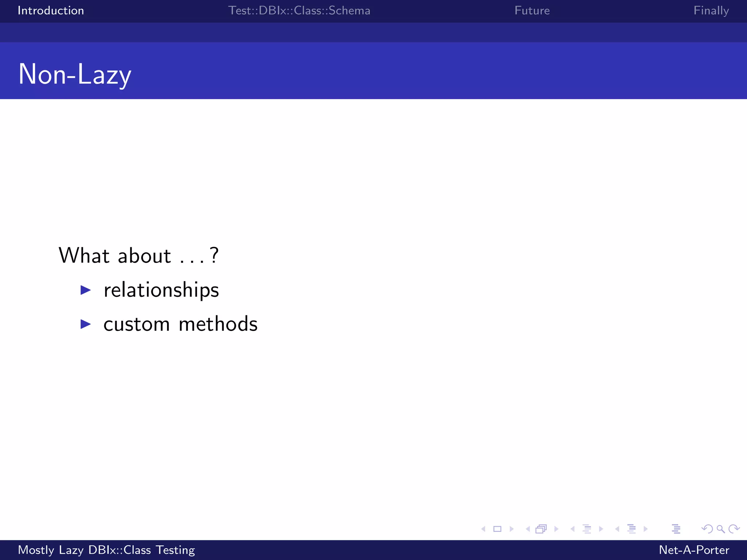Click the Net-A-Porter footer link
Screen dimensions: 747x560
[694, 550]
